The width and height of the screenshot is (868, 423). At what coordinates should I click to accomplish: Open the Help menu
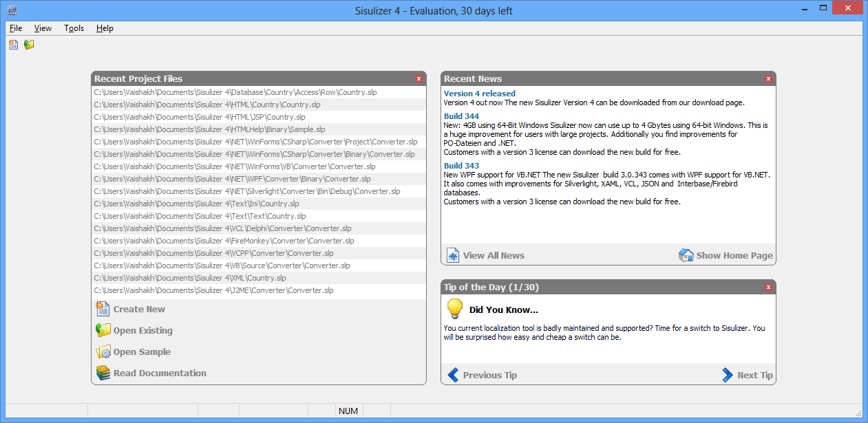(x=105, y=28)
